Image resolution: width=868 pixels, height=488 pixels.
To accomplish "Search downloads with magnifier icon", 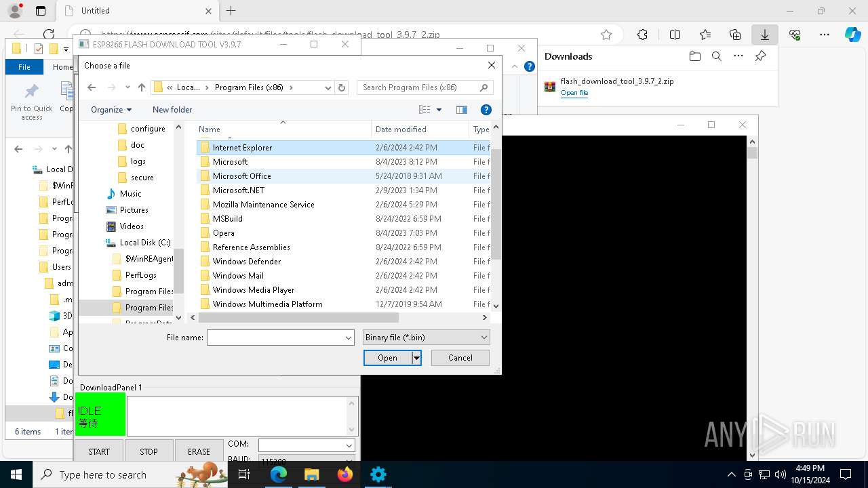I will coord(717,56).
